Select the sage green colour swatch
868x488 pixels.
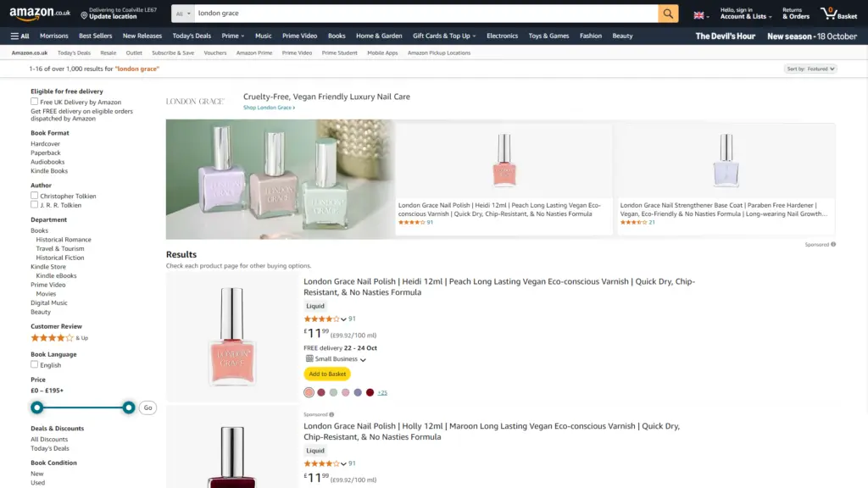click(333, 392)
